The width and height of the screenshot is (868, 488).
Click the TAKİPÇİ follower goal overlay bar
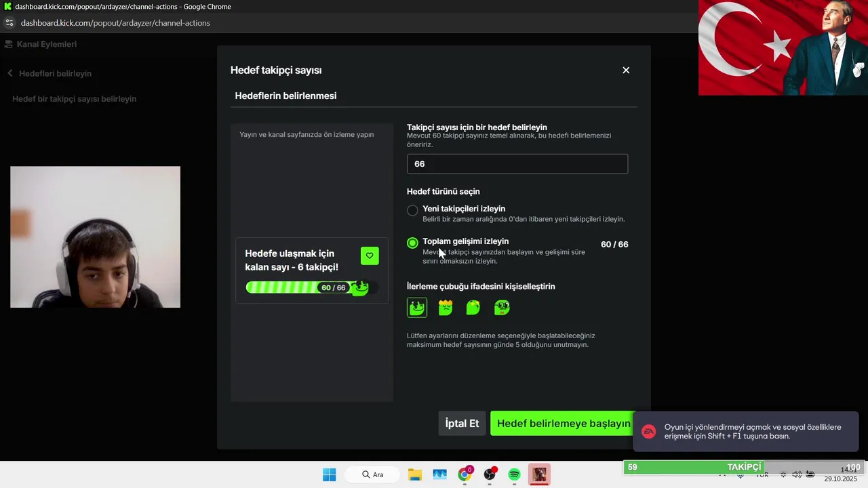click(x=745, y=467)
